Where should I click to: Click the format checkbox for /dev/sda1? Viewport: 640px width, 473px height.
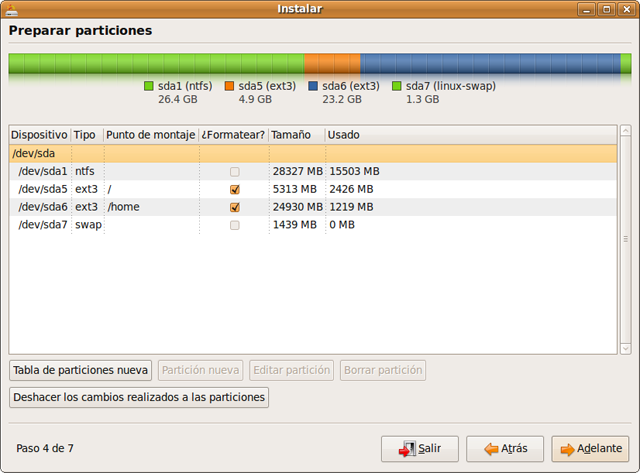235,172
